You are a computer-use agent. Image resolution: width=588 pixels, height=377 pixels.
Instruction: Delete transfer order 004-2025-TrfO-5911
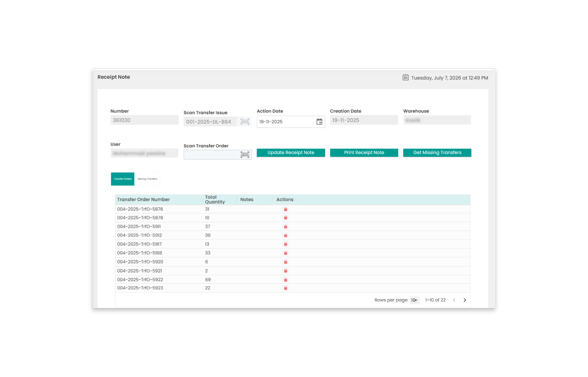(285, 227)
